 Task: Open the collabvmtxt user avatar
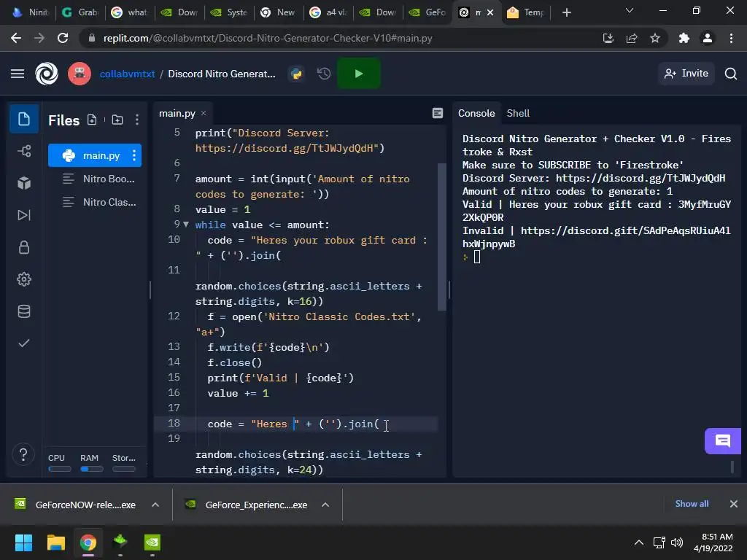click(80, 74)
